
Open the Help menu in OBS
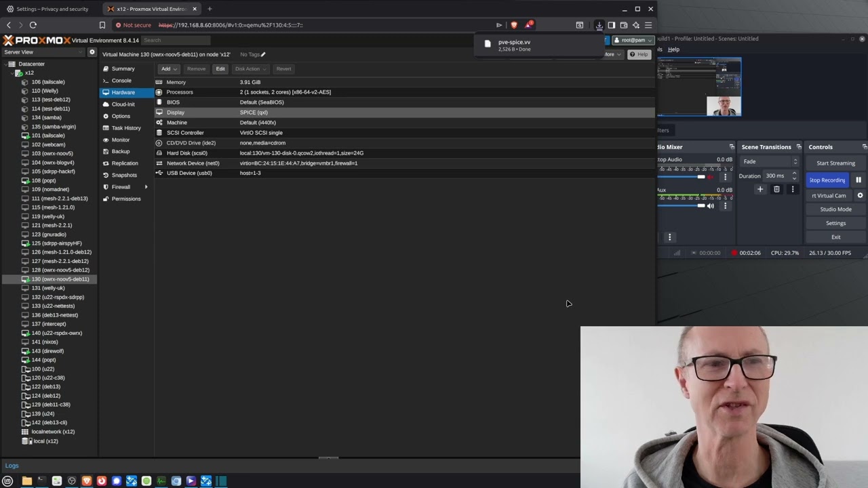673,49
